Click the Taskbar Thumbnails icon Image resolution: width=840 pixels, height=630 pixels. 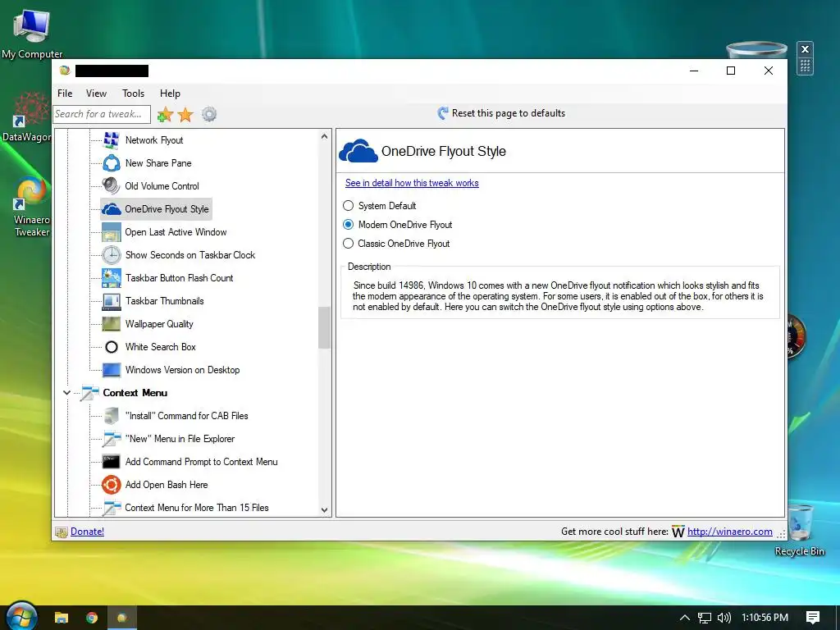(112, 301)
